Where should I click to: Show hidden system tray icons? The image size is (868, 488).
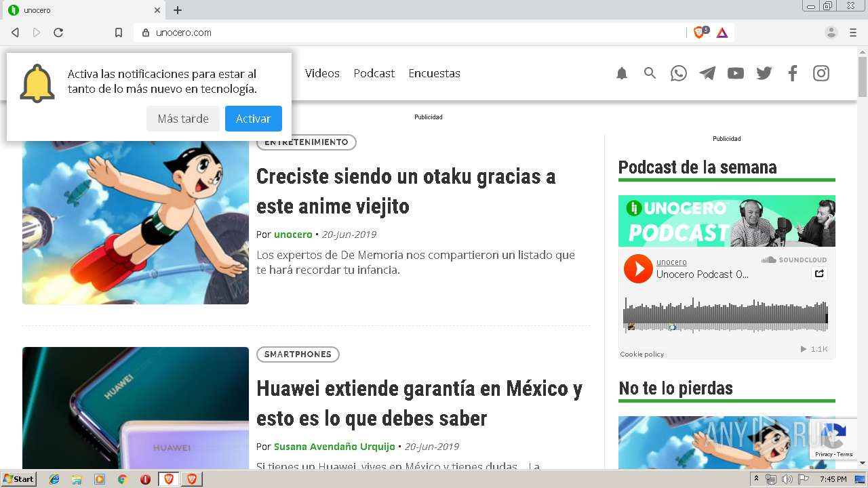point(756,479)
